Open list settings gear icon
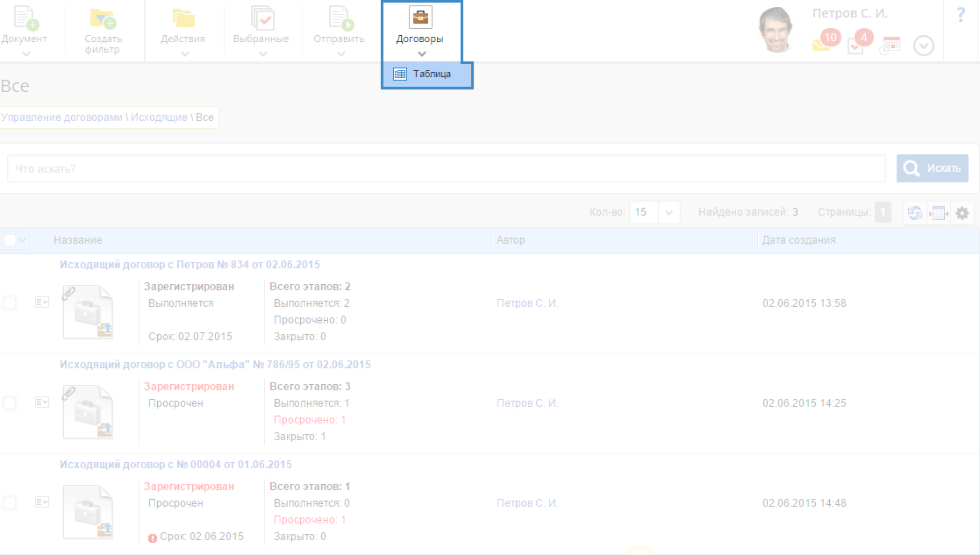Screen dimensions: 980x555 pos(962,213)
